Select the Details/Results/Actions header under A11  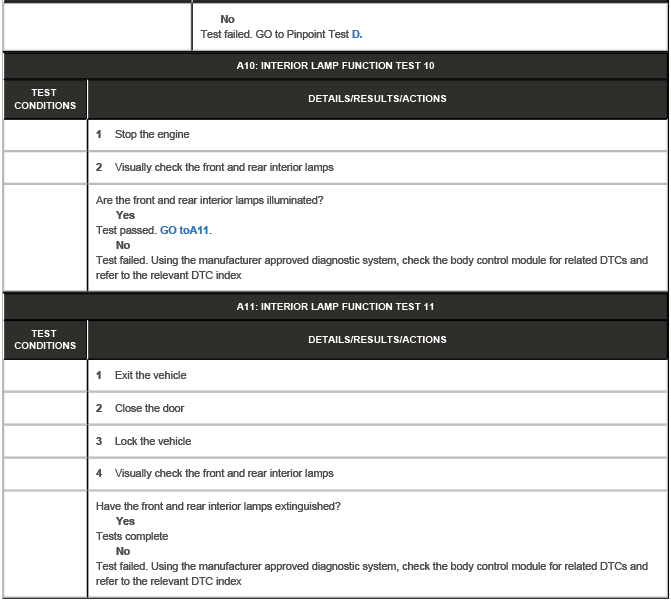377,340
